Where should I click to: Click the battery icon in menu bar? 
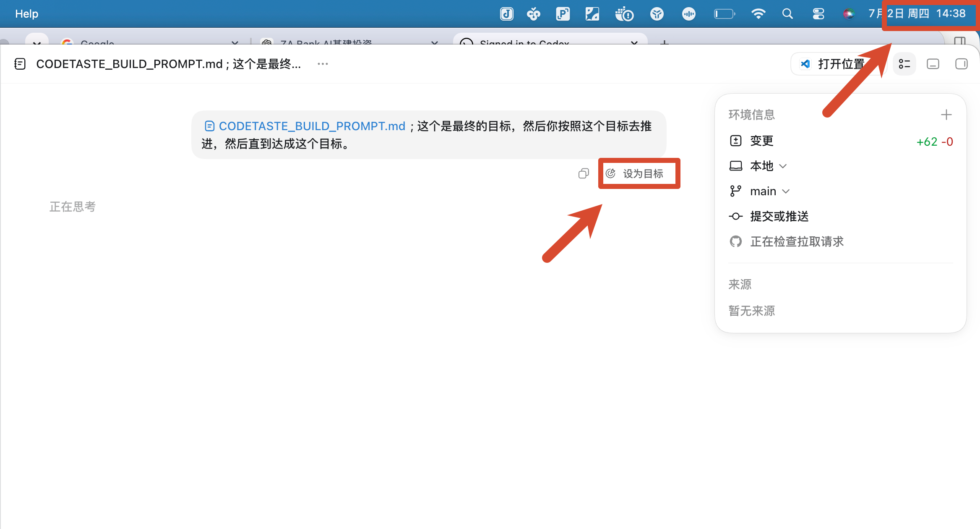[725, 14]
